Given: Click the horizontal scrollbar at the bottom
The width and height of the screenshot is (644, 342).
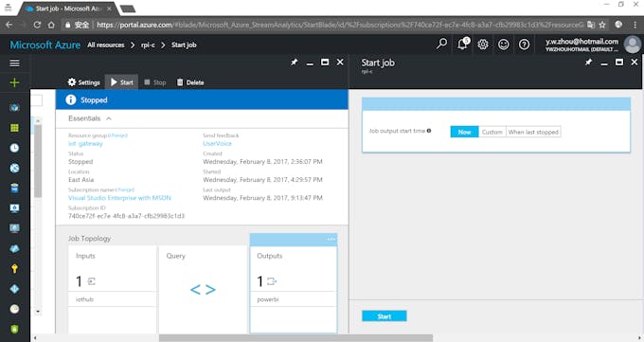Looking at the screenshot, I should pos(295,338).
